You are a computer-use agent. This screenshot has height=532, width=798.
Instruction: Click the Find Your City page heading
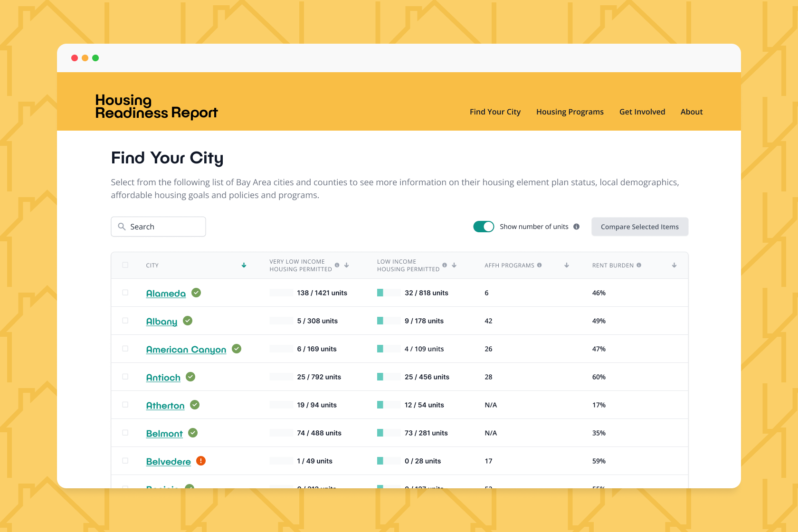pyautogui.click(x=167, y=158)
